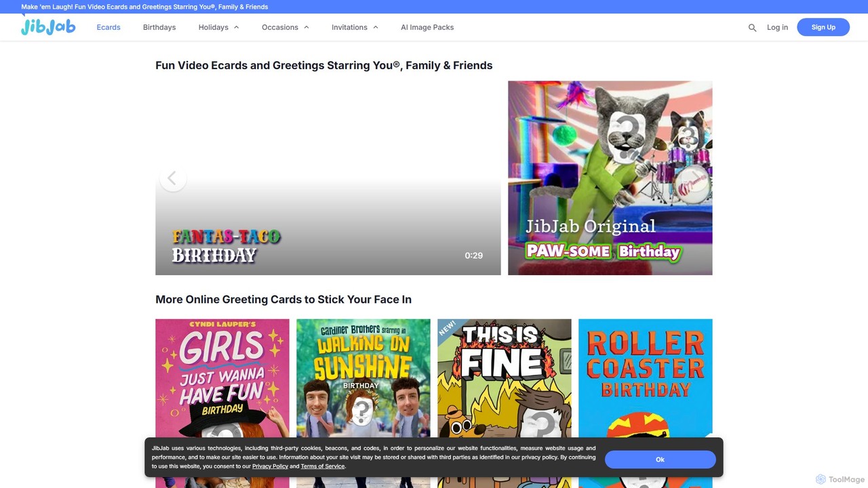Open the search magnifier icon

(752, 28)
